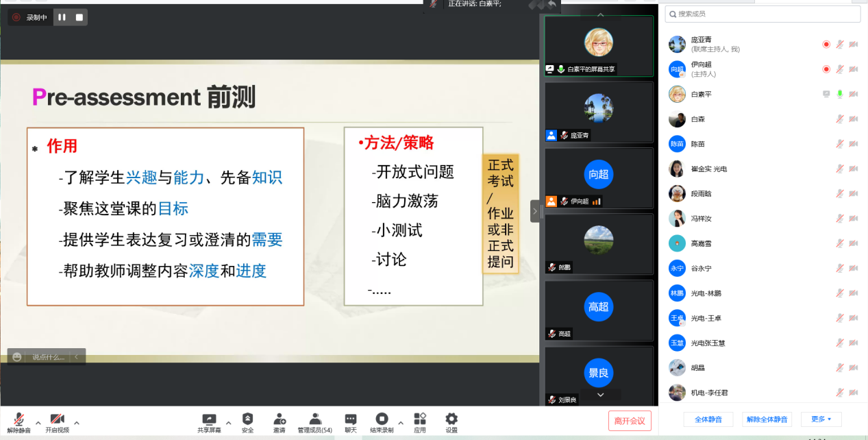Expand audio options arrow next to 解除静音
This screenshot has height=440, width=868.
click(38, 422)
